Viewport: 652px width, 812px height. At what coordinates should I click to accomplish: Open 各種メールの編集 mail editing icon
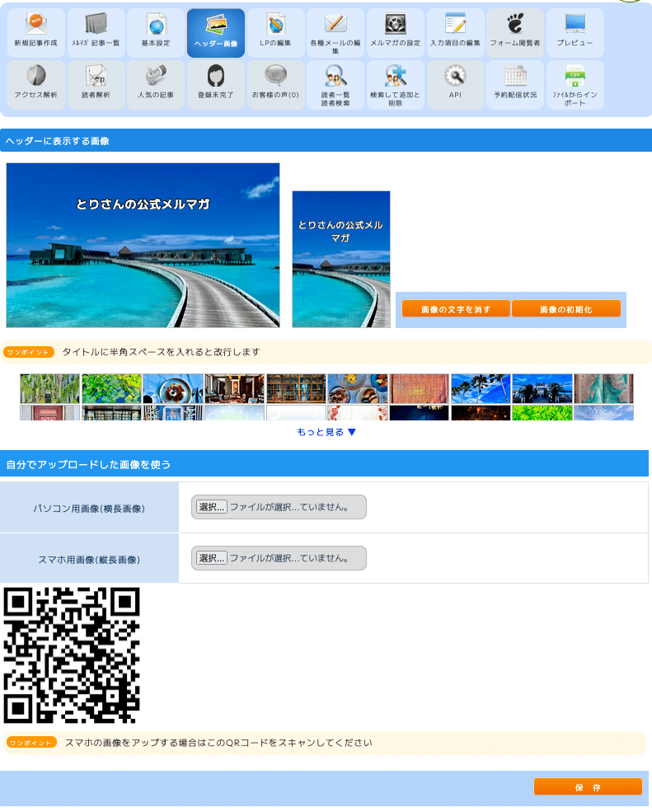point(335,33)
